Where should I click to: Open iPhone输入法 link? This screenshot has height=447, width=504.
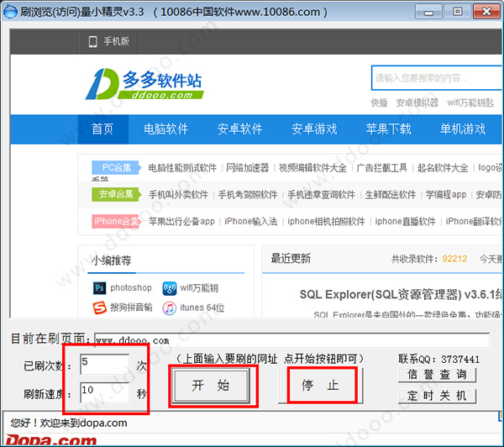click(x=250, y=222)
